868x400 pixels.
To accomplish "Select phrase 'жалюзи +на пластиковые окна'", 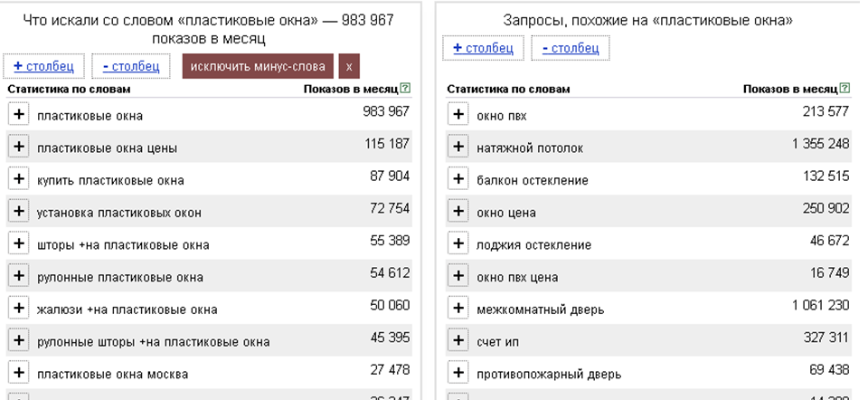I will pos(127,310).
